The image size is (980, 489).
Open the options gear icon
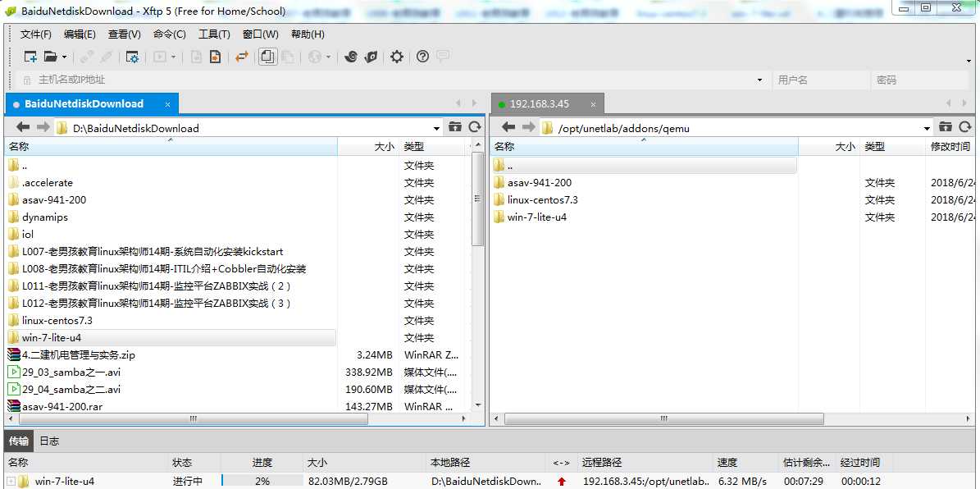coord(397,57)
